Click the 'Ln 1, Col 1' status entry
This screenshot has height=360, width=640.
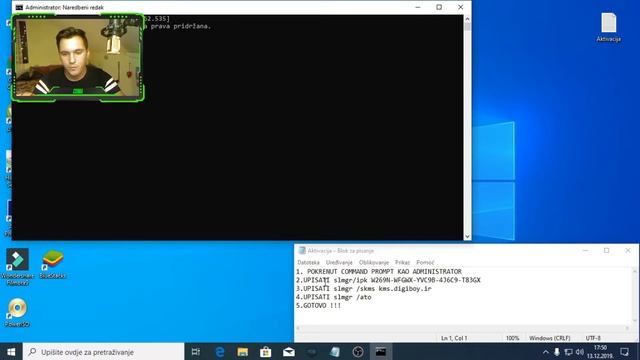(454, 338)
